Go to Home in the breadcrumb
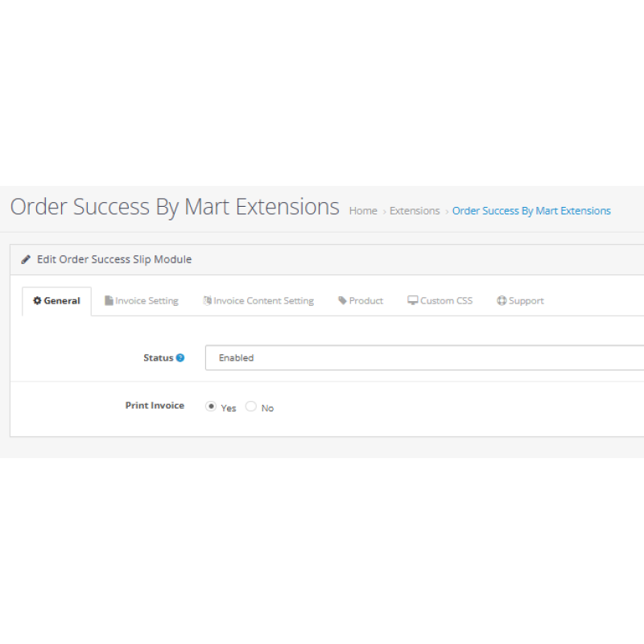This screenshot has height=644, width=644. pos(363,211)
